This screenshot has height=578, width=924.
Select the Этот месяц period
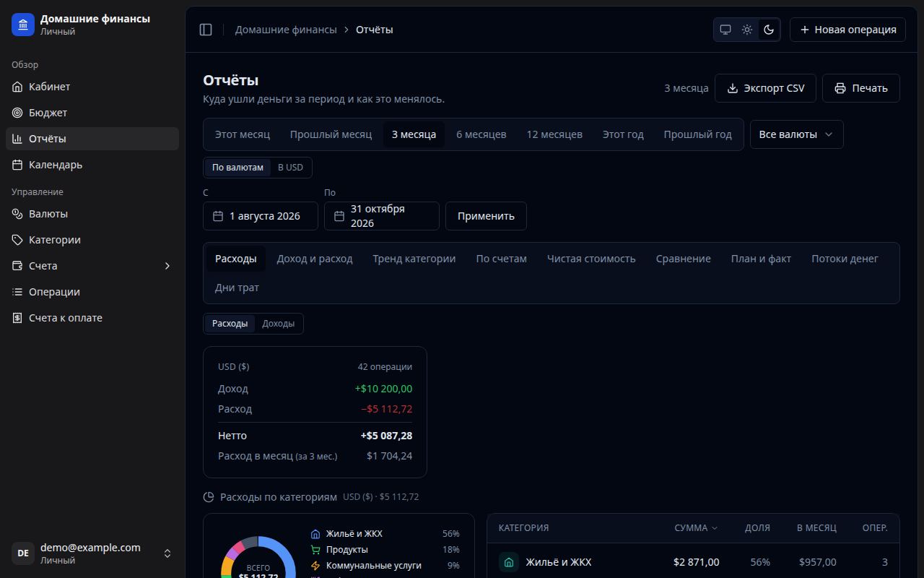pyautogui.click(x=243, y=134)
